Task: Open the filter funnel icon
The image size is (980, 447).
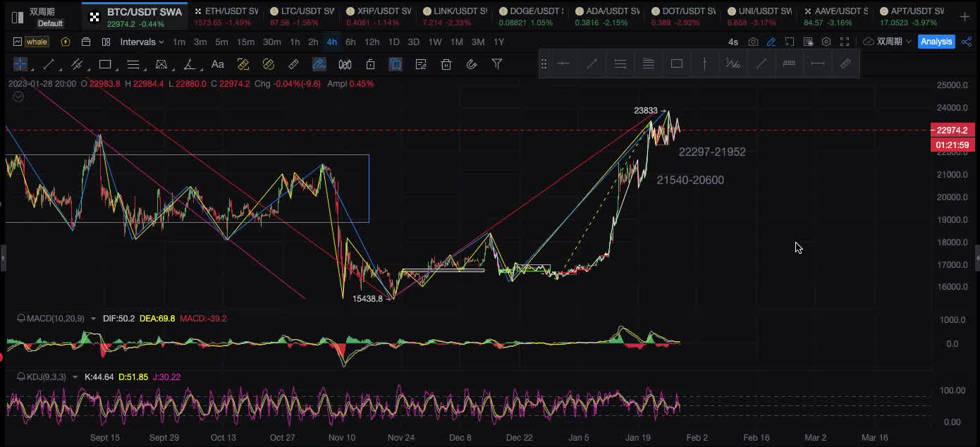Action: (497, 65)
